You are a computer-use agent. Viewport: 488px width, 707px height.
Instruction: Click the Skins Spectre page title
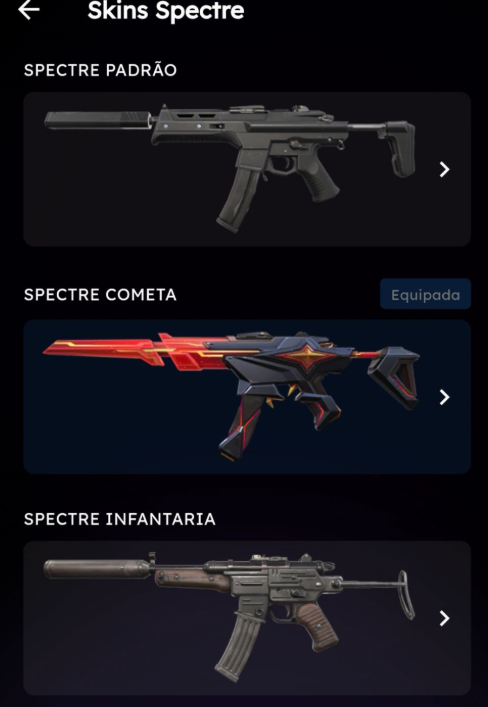(166, 10)
